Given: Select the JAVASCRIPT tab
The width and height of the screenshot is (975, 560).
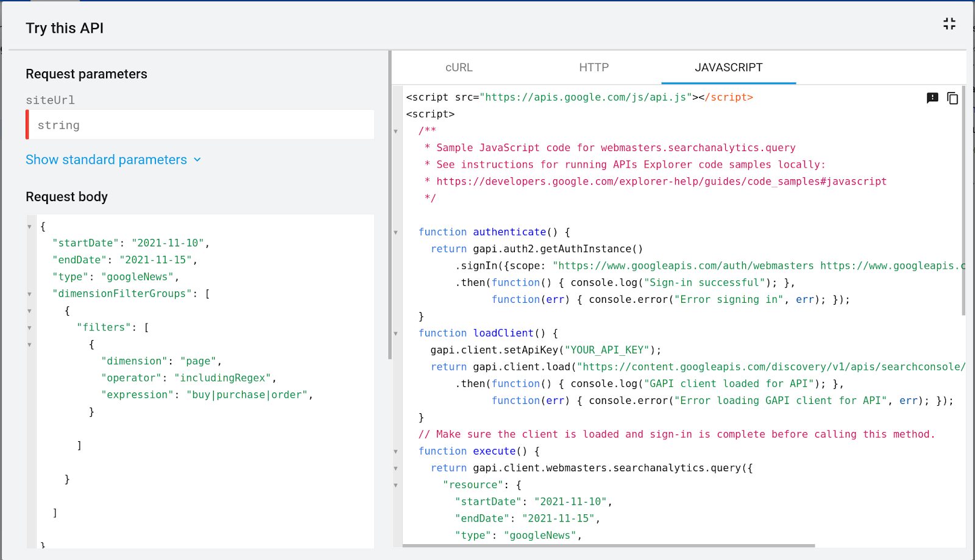Looking at the screenshot, I should (x=729, y=68).
